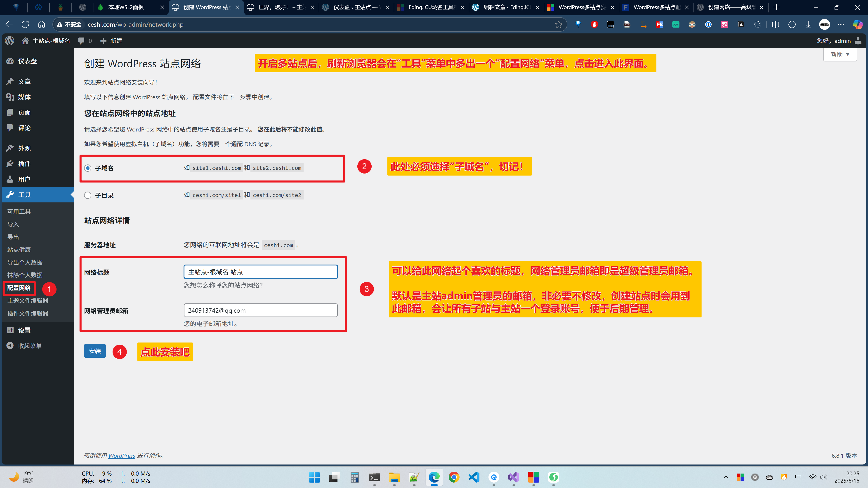The width and height of the screenshot is (868, 488).
Task: Open Chrome from taskbar
Action: pos(454,477)
